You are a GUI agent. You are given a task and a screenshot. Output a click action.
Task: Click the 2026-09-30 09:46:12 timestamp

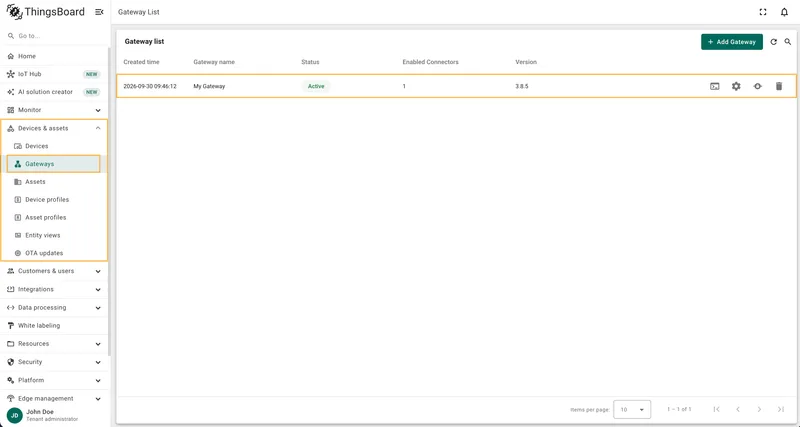pos(150,86)
